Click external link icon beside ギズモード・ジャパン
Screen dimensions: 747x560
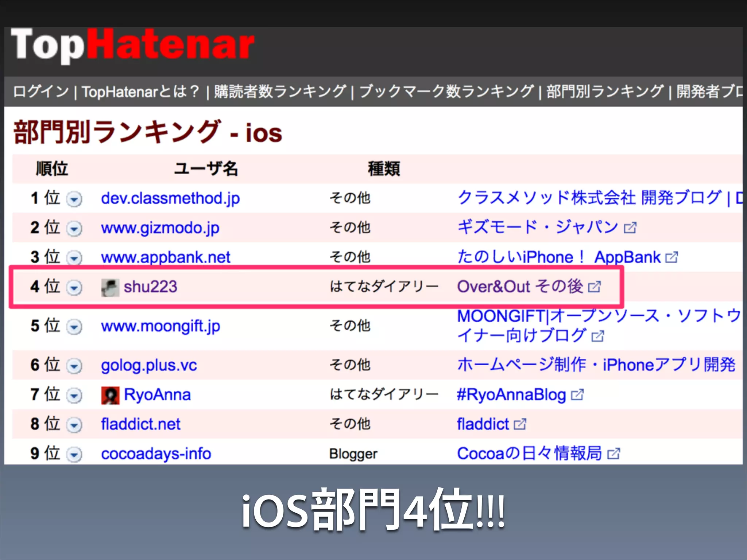point(630,228)
